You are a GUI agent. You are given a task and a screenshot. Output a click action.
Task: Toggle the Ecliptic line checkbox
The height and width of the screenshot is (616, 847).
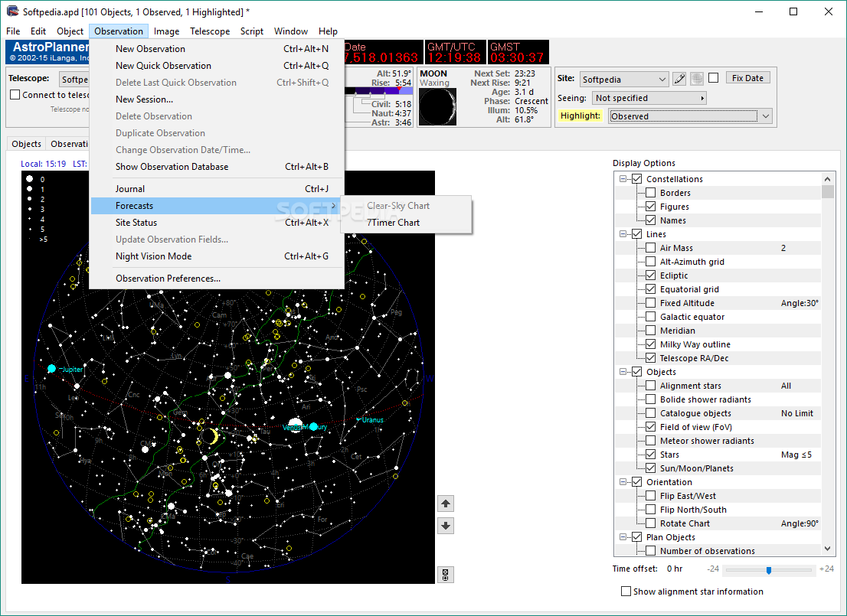[651, 275]
